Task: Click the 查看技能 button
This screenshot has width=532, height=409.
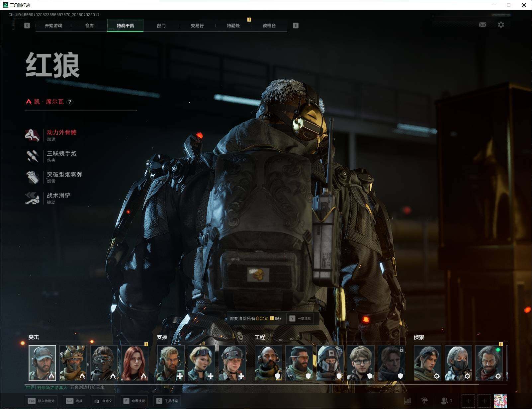Action: tap(134, 401)
